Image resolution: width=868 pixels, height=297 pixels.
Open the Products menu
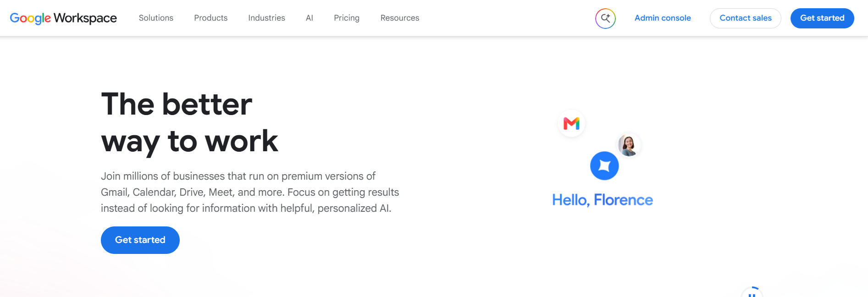click(x=210, y=18)
